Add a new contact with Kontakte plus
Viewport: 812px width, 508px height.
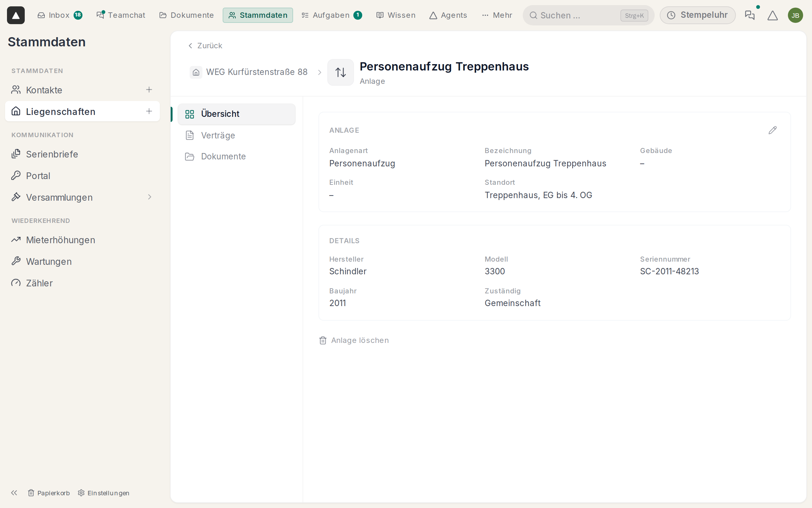point(149,90)
